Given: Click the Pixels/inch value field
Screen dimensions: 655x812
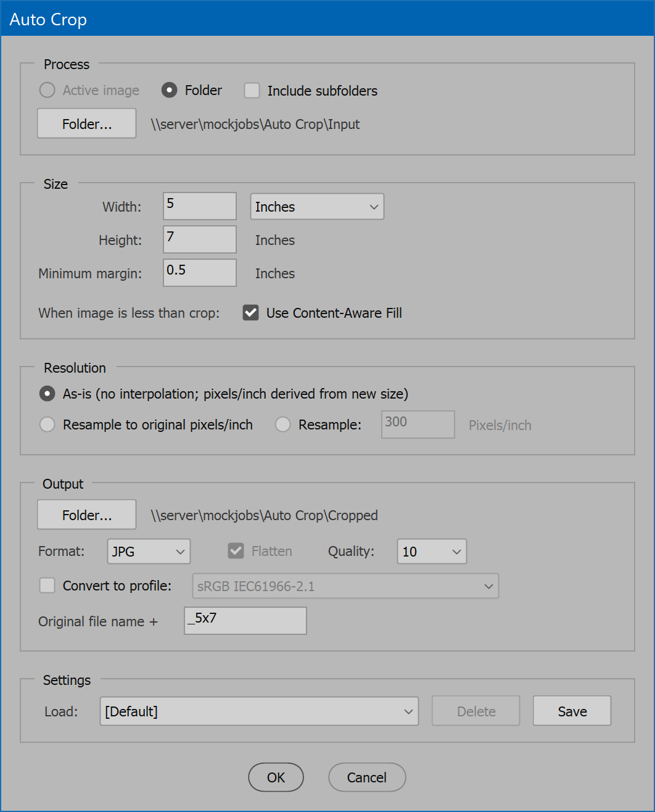Looking at the screenshot, I should [418, 424].
